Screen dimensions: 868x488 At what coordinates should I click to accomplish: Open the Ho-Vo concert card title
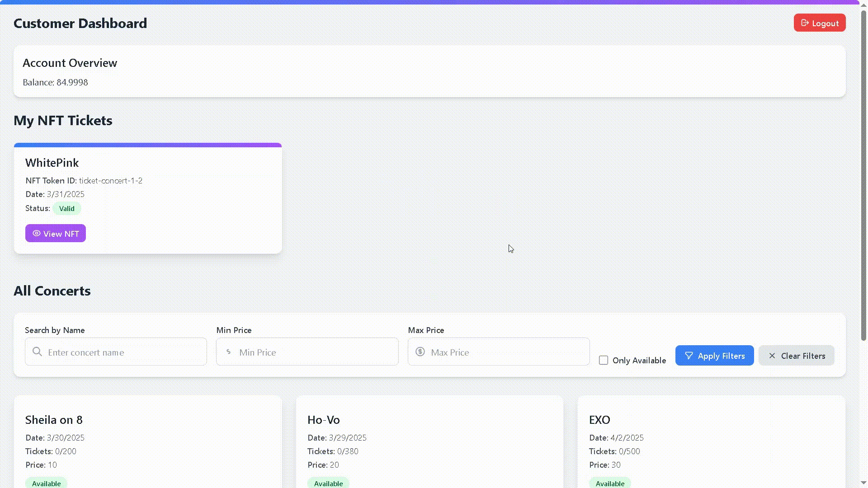point(323,420)
